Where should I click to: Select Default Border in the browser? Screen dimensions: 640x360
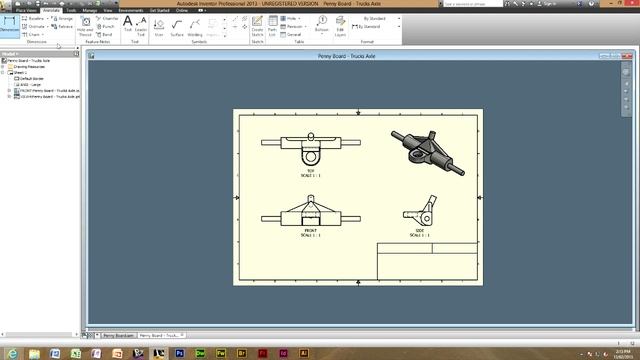[x=29, y=78]
